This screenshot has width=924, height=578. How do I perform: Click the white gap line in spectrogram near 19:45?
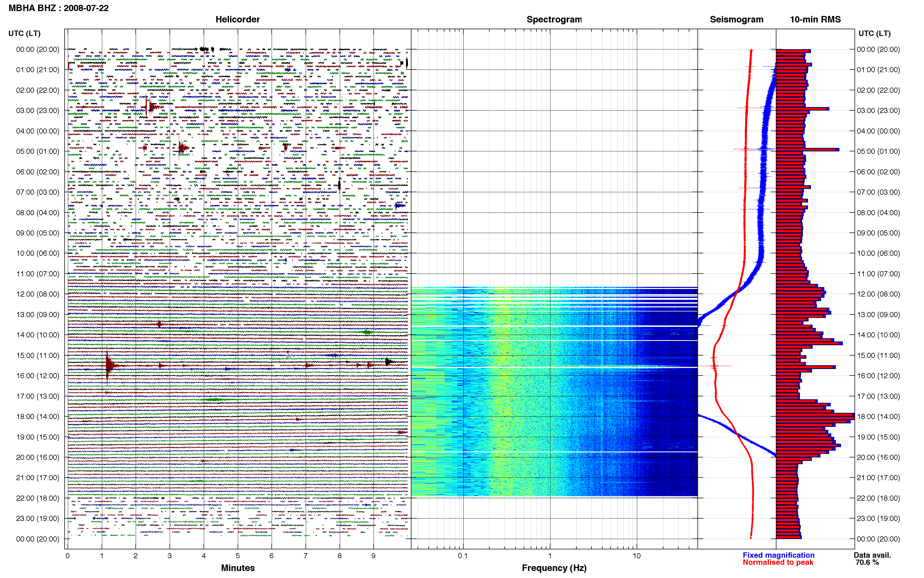[554, 452]
